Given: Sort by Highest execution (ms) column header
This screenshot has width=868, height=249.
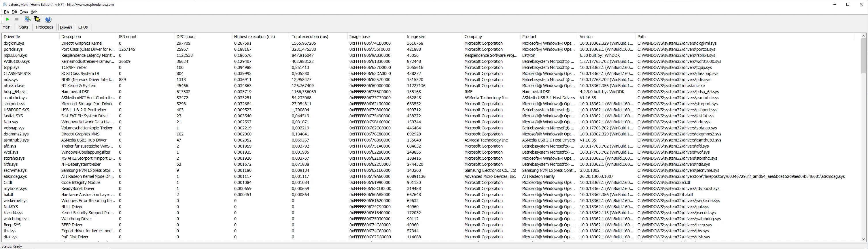Looking at the screenshot, I should coord(261,36).
